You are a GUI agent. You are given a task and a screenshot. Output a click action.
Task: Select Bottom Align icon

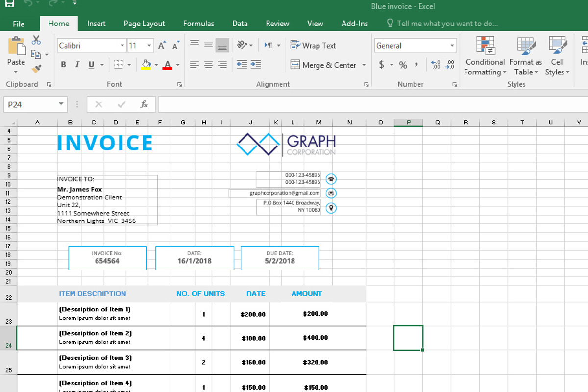click(222, 45)
